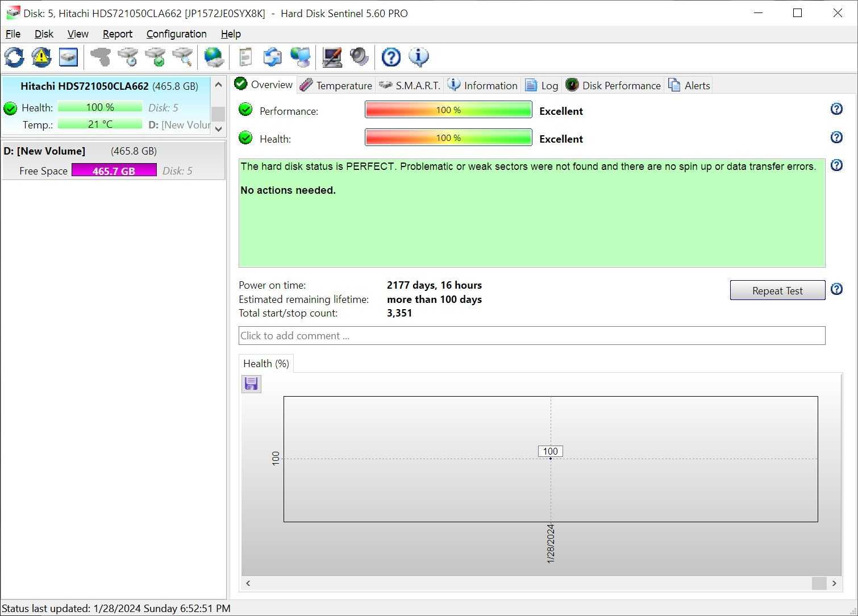Click the status last updated text
858x616 pixels.
tap(116, 609)
